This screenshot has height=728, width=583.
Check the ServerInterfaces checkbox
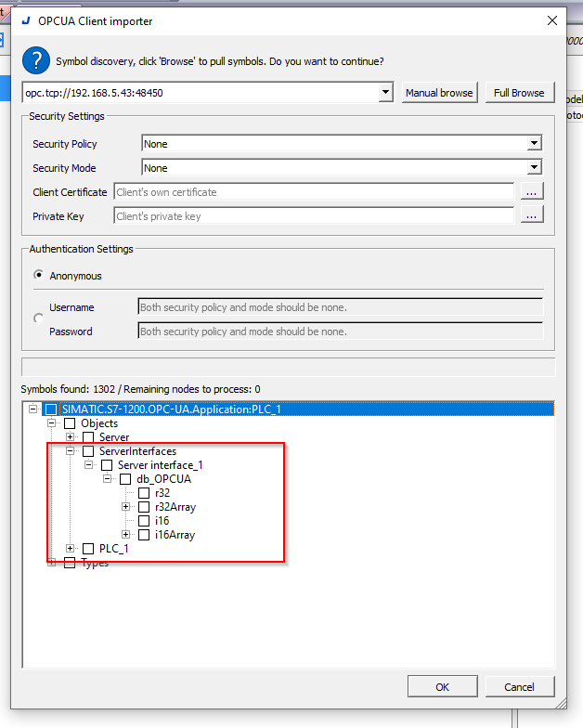[88, 451]
